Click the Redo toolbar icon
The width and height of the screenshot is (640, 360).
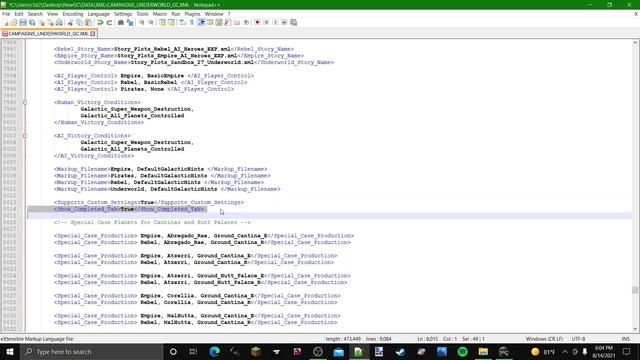click(109, 22)
